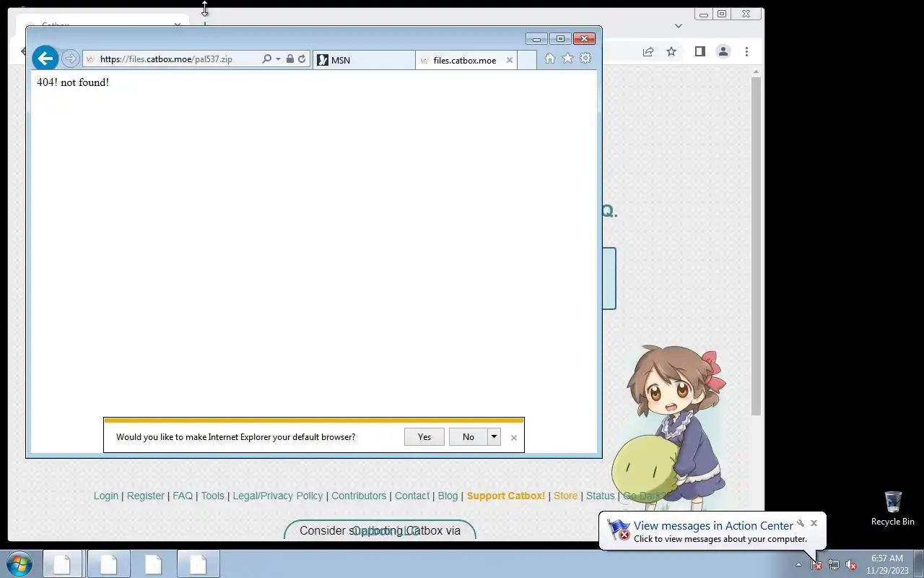Image resolution: width=924 pixels, height=578 pixels.
Task: Expand the No button dropdown arrow
Action: [494, 436]
